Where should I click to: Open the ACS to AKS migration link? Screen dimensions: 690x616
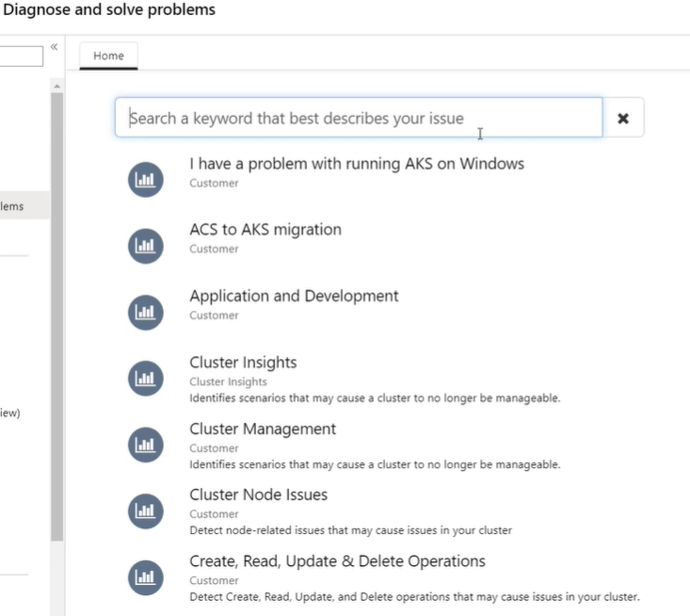[x=265, y=230]
